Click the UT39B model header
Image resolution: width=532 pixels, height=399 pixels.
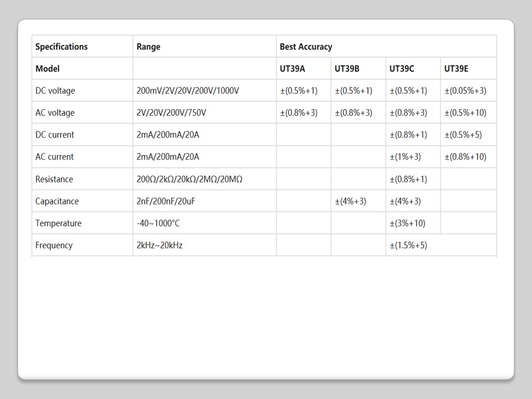click(x=347, y=69)
